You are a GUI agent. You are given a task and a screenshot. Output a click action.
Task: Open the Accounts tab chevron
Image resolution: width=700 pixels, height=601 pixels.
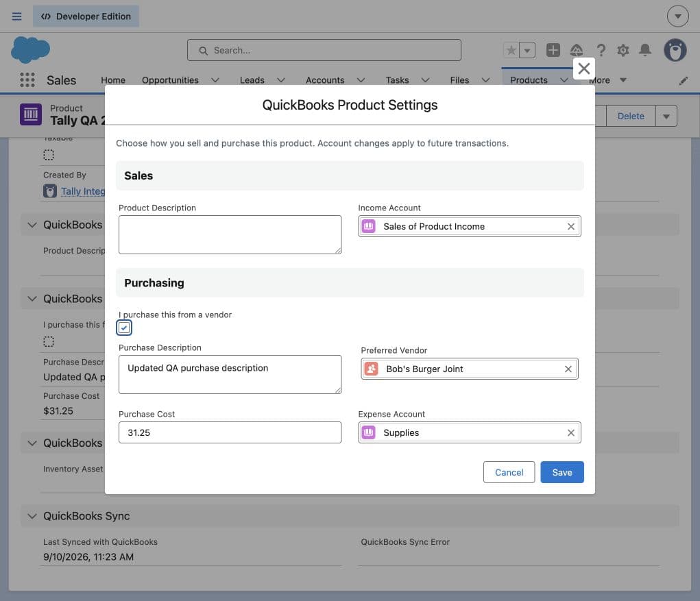(361, 80)
